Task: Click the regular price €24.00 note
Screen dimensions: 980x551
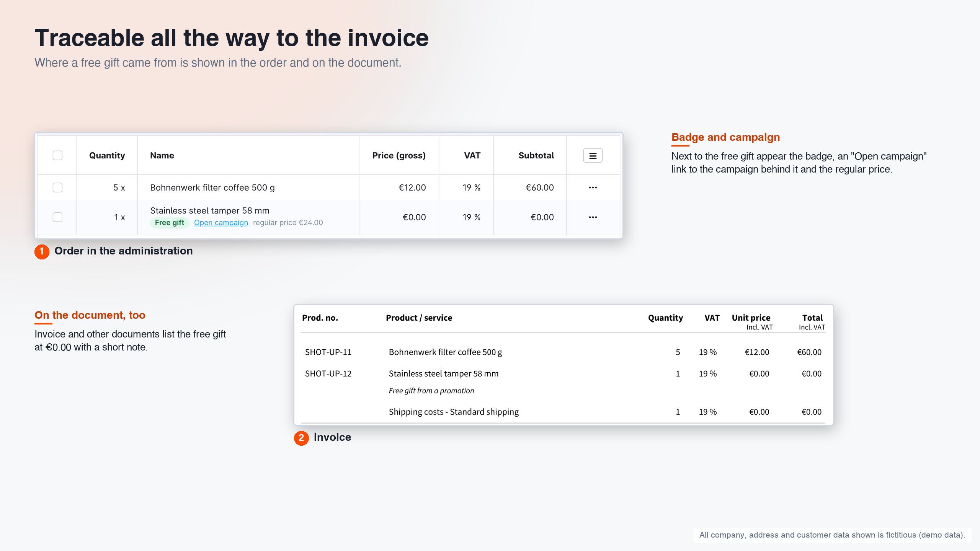Action: pos(288,223)
